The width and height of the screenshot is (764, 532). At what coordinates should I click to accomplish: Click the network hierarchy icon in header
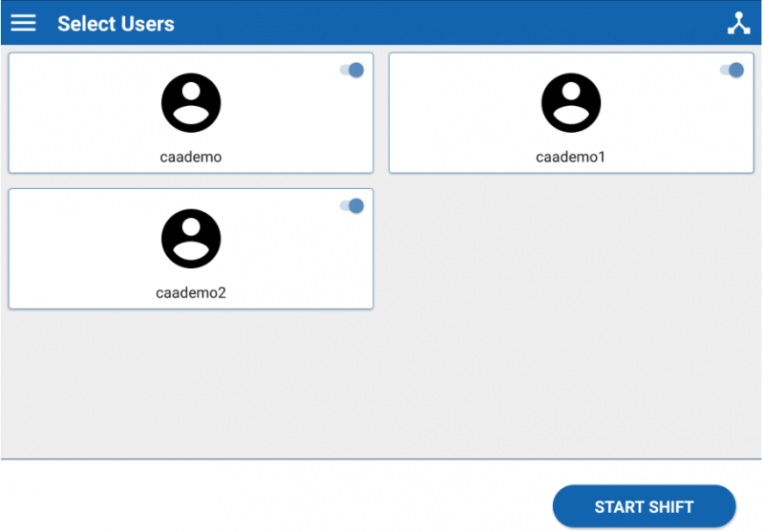click(x=738, y=24)
